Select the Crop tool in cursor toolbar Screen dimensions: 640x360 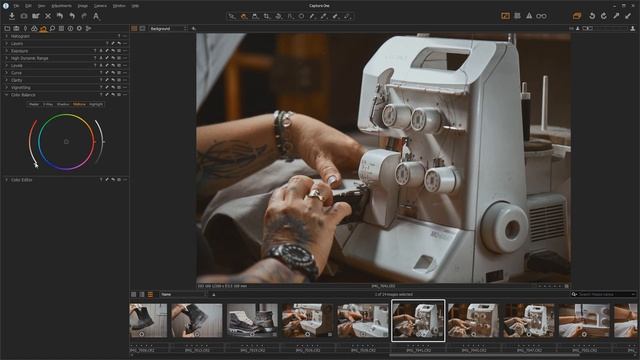(x=267, y=16)
